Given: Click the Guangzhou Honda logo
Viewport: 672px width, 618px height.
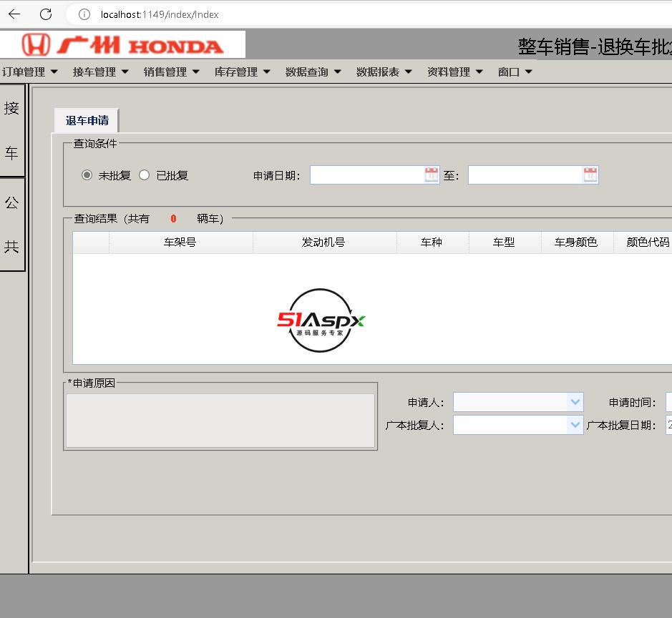Looking at the screenshot, I should (122, 44).
